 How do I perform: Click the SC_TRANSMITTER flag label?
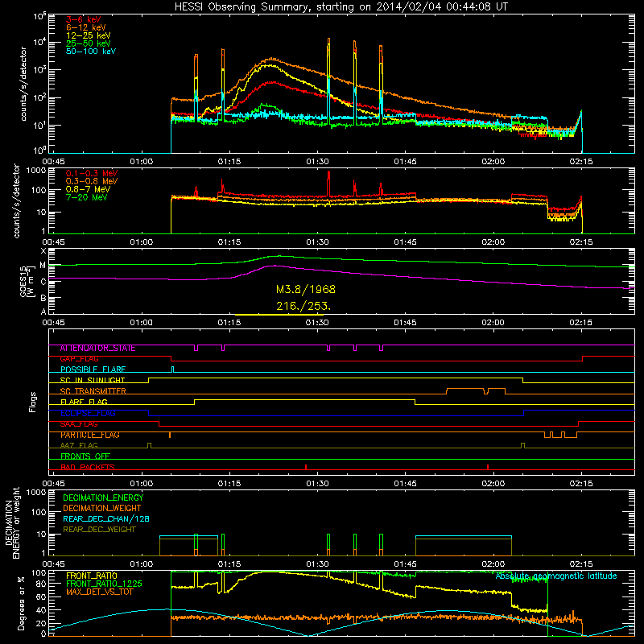93,391
